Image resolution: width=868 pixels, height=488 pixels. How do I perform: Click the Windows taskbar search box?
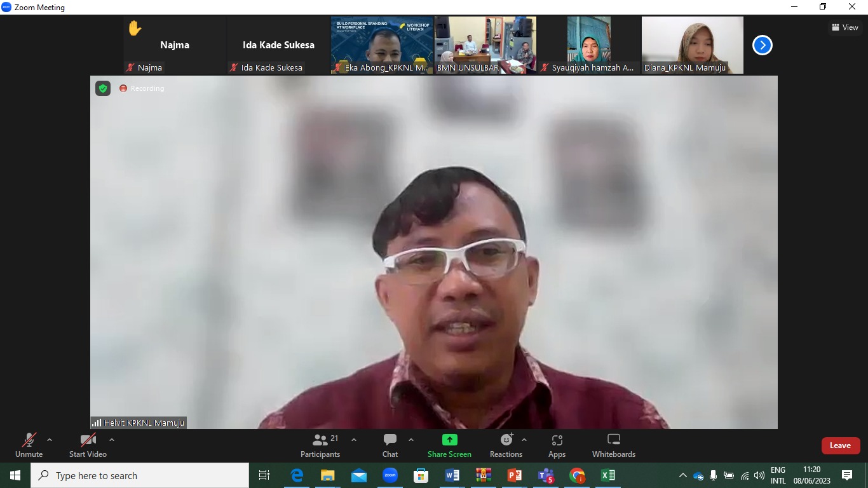[x=140, y=475]
